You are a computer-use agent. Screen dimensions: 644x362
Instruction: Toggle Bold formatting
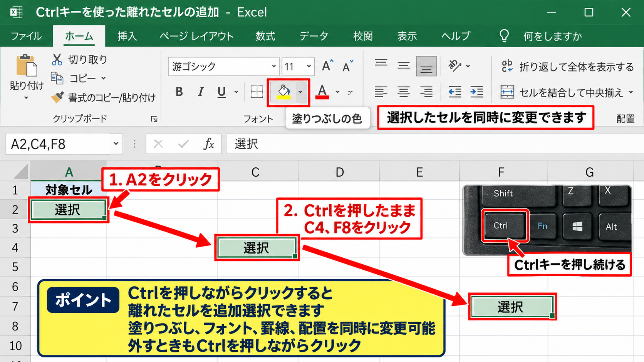click(179, 92)
